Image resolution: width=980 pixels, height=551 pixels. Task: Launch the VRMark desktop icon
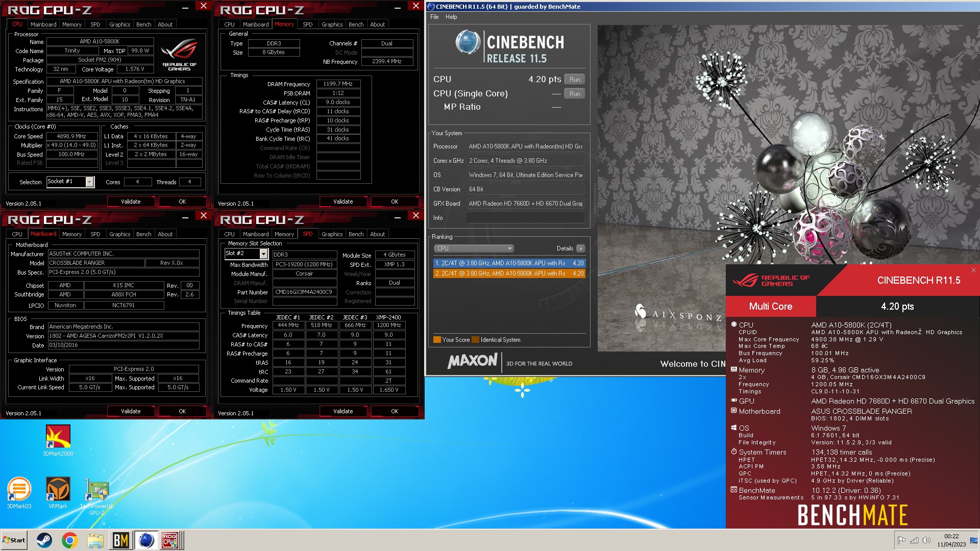58,493
